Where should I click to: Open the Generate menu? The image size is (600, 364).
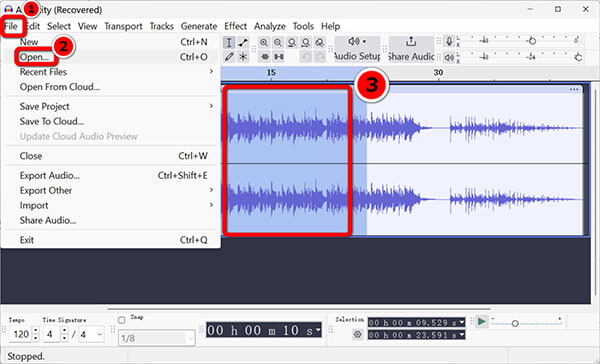[x=199, y=26]
